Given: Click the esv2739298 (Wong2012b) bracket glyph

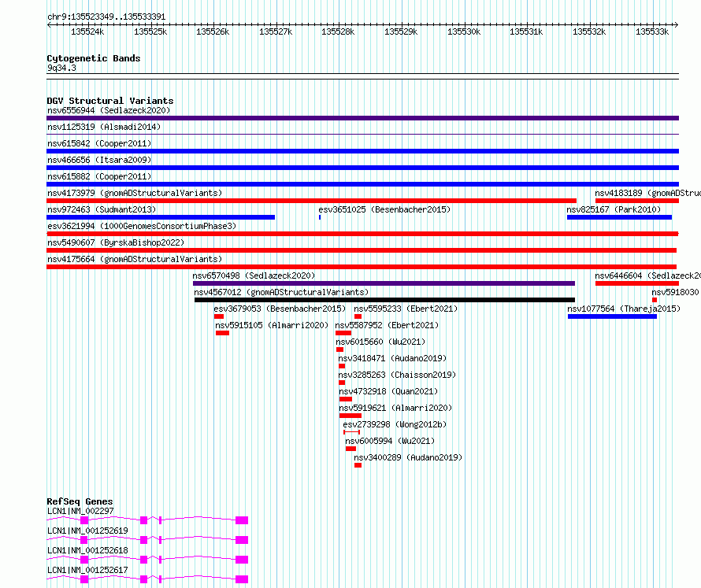Looking at the screenshot, I should click(x=351, y=432).
